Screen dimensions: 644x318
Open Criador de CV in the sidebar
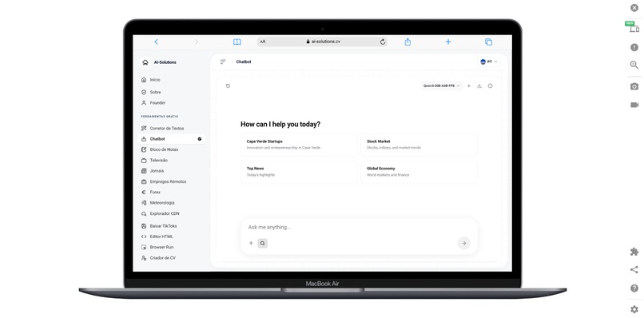(x=172, y=258)
